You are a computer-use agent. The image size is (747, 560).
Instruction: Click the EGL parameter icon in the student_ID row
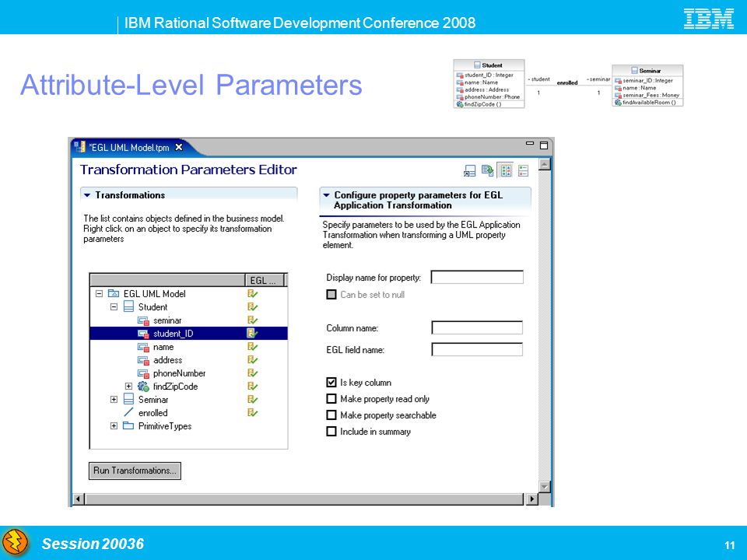[252, 334]
